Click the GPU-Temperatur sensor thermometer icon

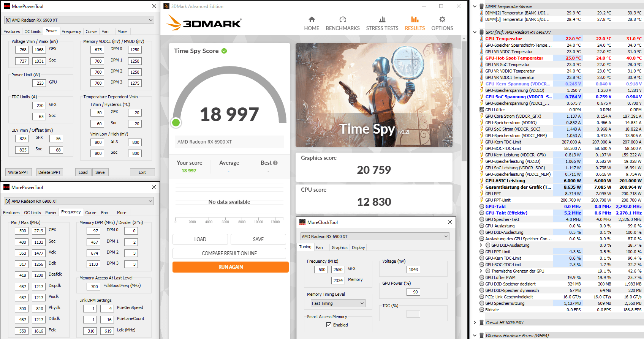click(482, 39)
